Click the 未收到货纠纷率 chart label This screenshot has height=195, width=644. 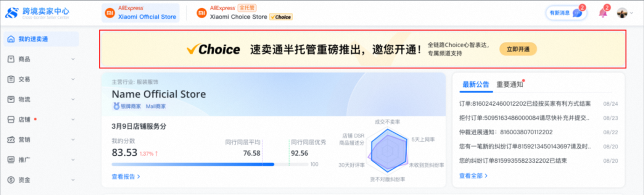pos(427,164)
